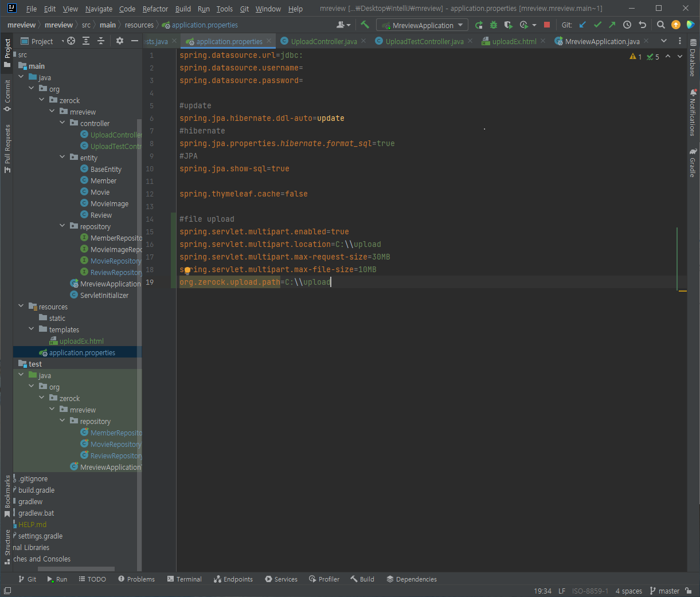This screenshot has height=597, width=700.
Task: Run MreviewApplication with coverage icon
Action: pyautogui.click(x=508, y=25)
